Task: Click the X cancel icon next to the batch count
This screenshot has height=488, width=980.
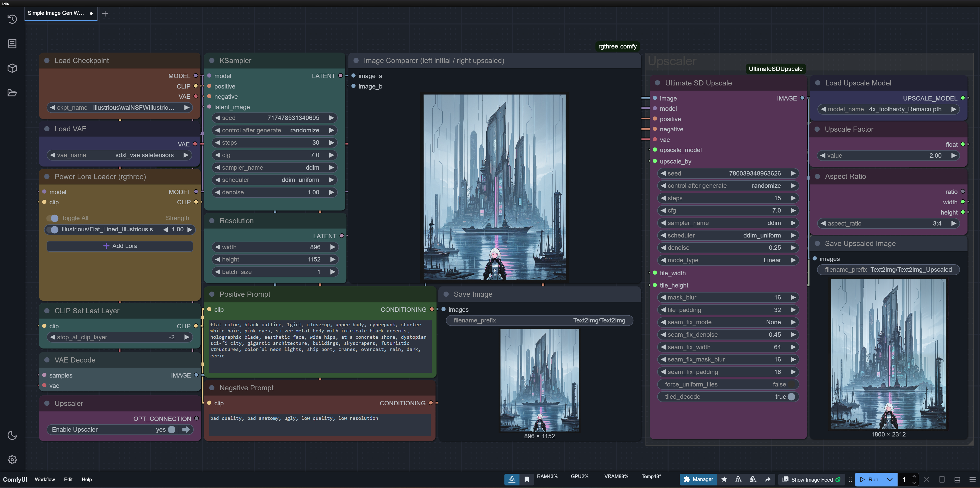Action: (x=927, y=479)
